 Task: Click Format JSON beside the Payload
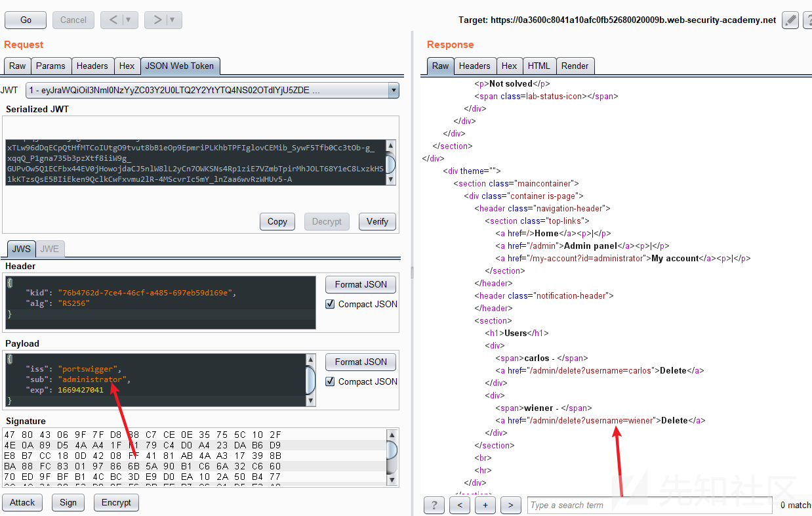click(361, 362)
